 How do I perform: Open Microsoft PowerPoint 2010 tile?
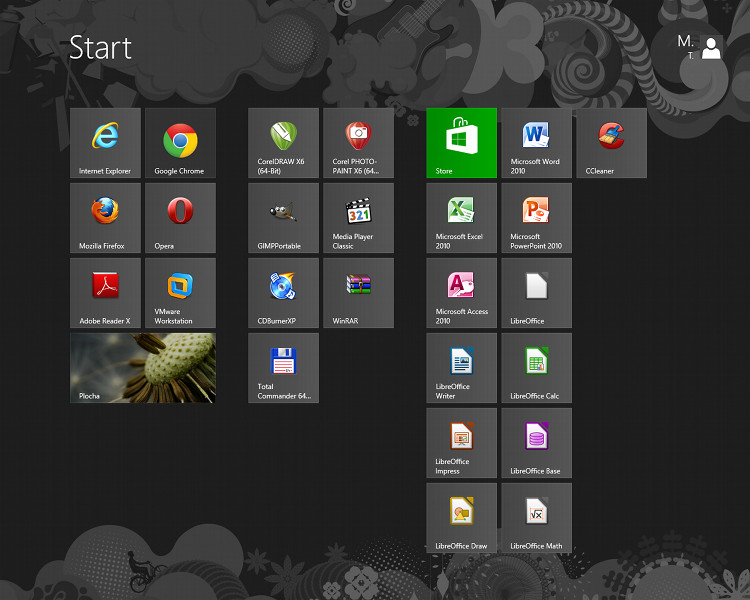pos(537,218)
